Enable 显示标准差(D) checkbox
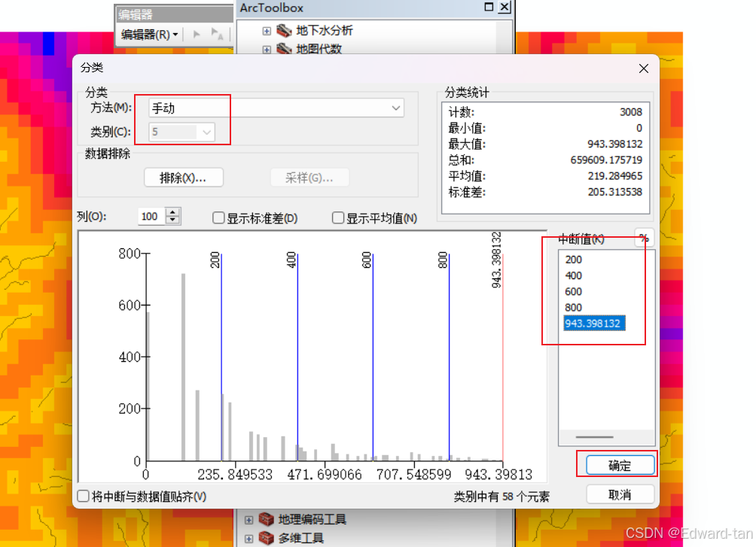 pyautogui.click(x=218, y=218)
